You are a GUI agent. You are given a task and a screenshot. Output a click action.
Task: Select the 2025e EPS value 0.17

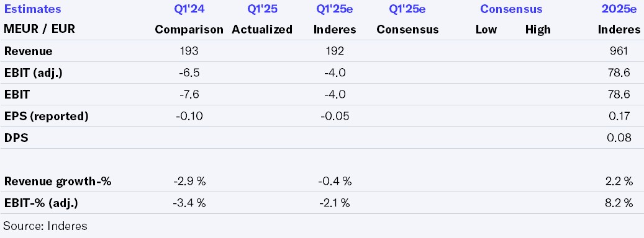pyautogui.click(x=620, y=117)
